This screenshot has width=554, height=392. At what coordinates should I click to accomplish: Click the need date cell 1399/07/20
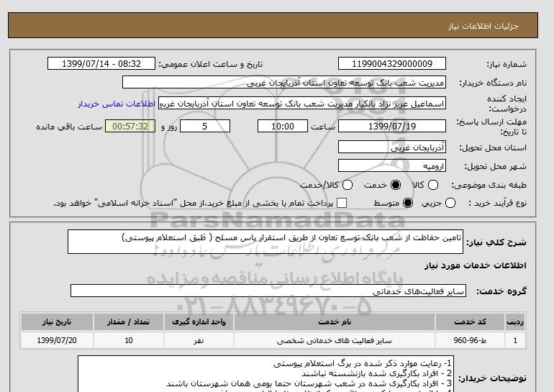[57, 340]
